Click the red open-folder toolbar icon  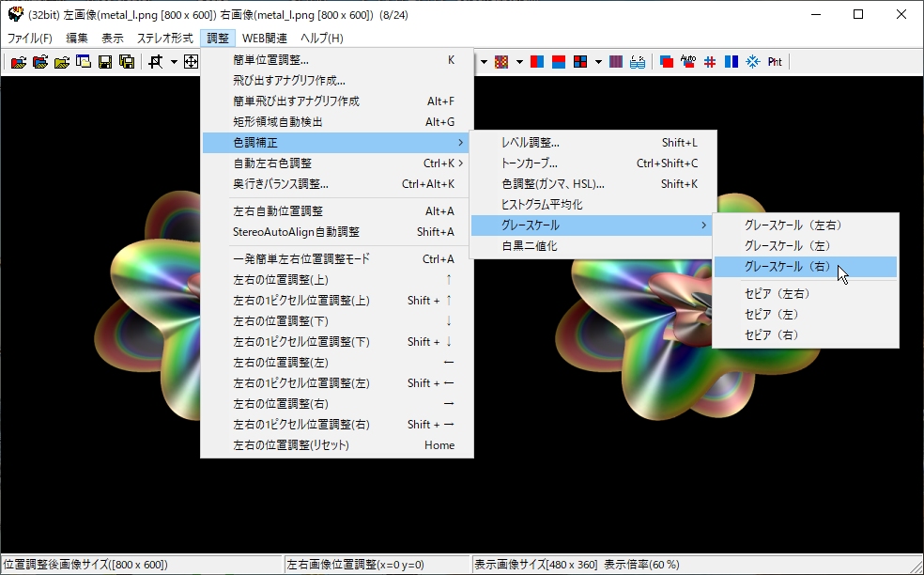pyautogui.click(x=18, y=62)
